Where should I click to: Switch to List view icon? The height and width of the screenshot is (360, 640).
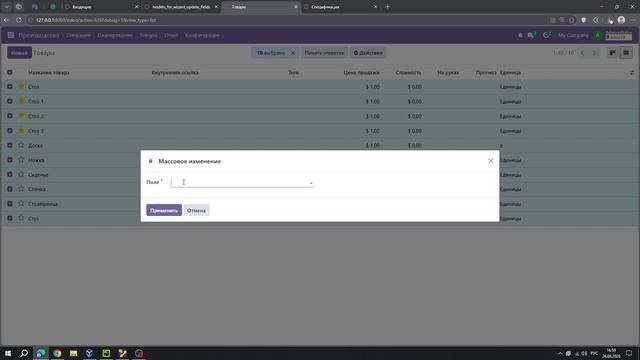(626, 53)
